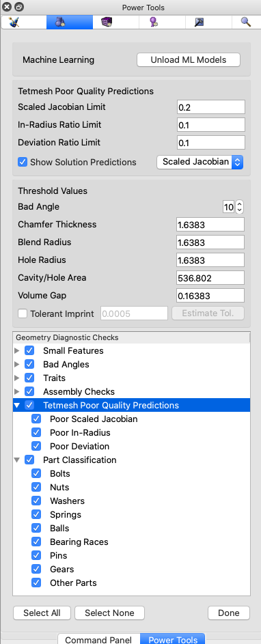Uncheck Poor In-Radius check
The height and width of the screenshot is (644, 261).
pyautogui.click(x=36, y=432)
